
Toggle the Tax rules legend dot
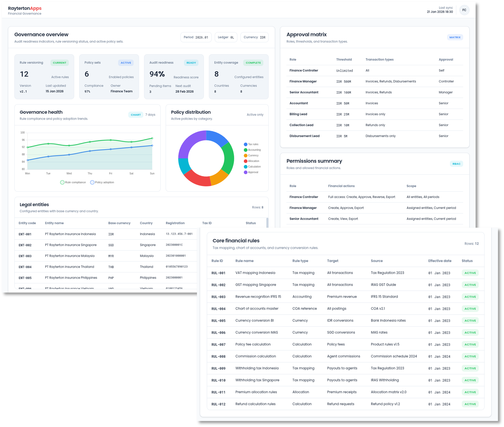(246, 144)
